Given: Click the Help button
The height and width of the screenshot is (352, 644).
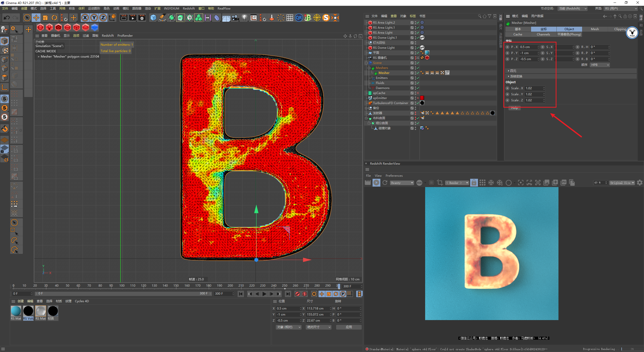Looking at the screenshot, I should coord(514,108).
